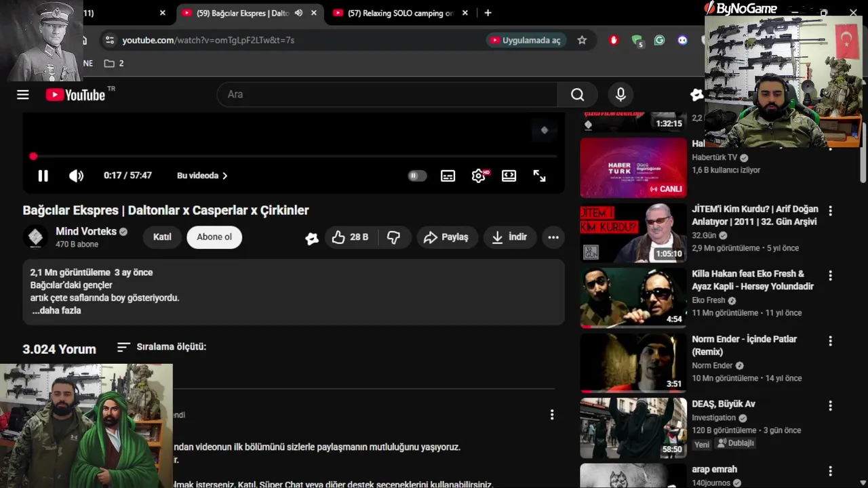Close the Relaxing SOLO camping tab
This screenshot has width=868, height=488.
click(x=467, y=13)
